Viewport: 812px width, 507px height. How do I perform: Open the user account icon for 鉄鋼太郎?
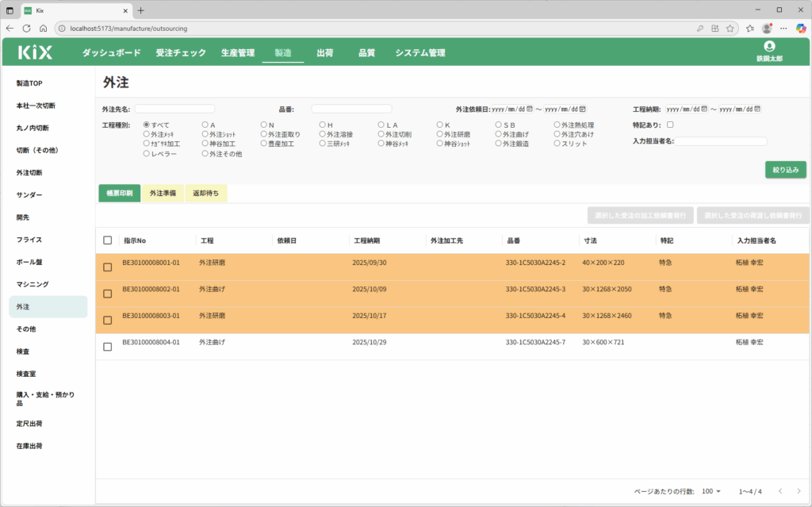[768, 48]
